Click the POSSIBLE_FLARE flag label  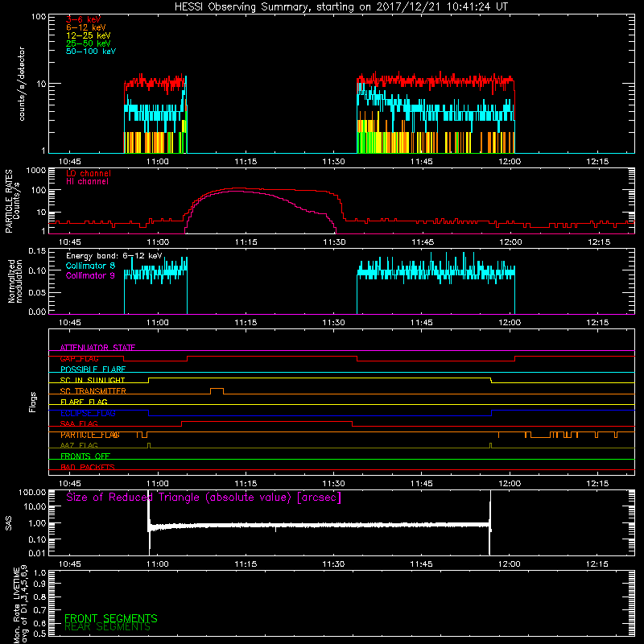(x=93, y=369)
